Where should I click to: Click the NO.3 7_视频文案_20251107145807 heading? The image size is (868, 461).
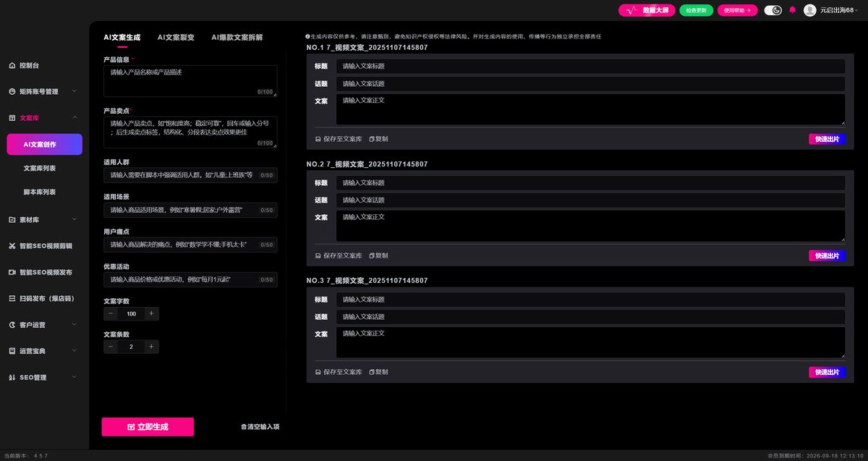(367, 280)
